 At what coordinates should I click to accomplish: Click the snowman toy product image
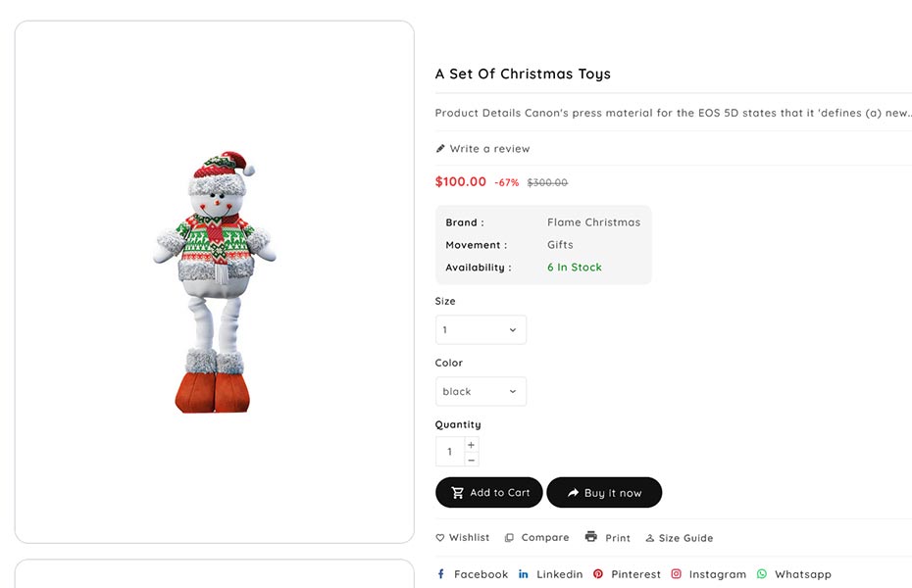click(214, 282)
